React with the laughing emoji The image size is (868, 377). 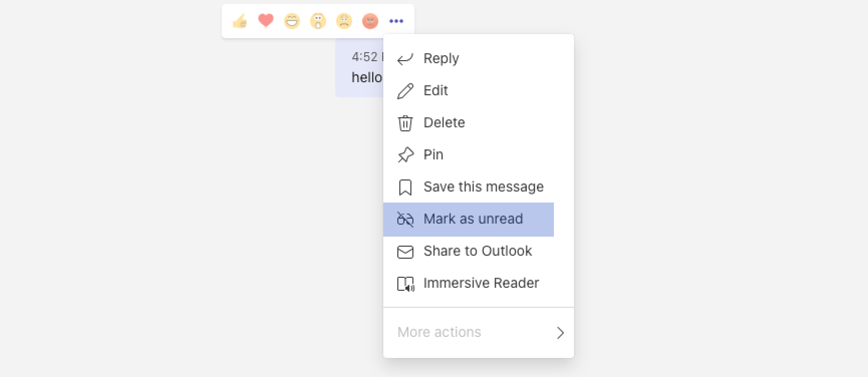[x=292, y=21]
